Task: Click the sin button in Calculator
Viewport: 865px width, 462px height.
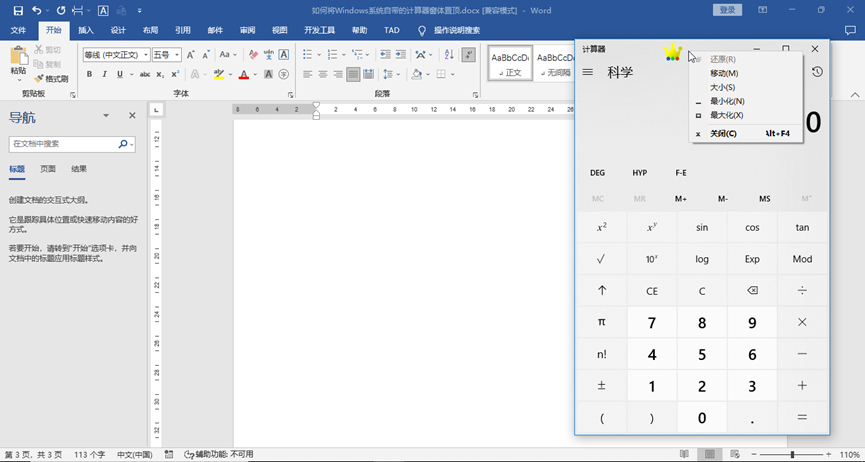Action: pos(702,227)
